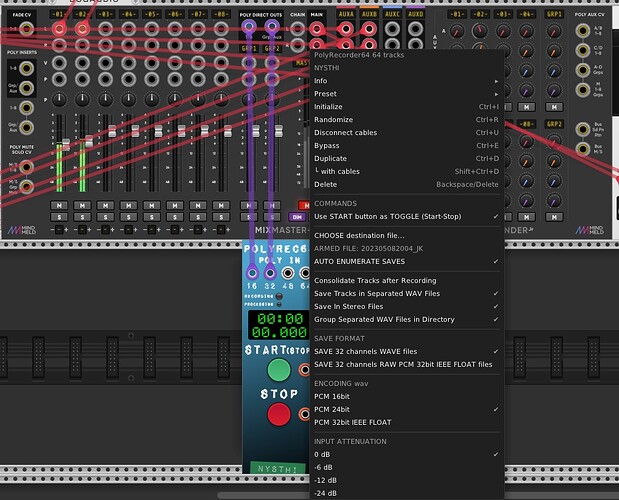This screenshot has height=500, width=619.
Task: Choose Randomize from context menu
Action: [x=406, y=120]
